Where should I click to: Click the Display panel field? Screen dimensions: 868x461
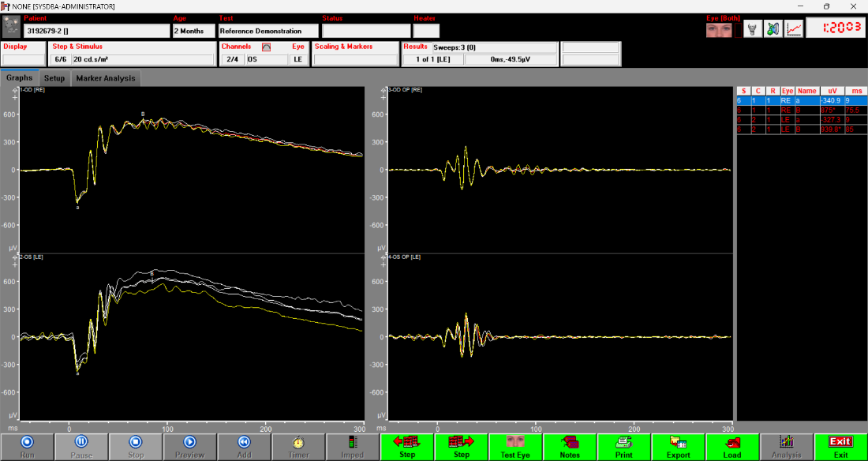pyautogui.click(x=24, y=60)
